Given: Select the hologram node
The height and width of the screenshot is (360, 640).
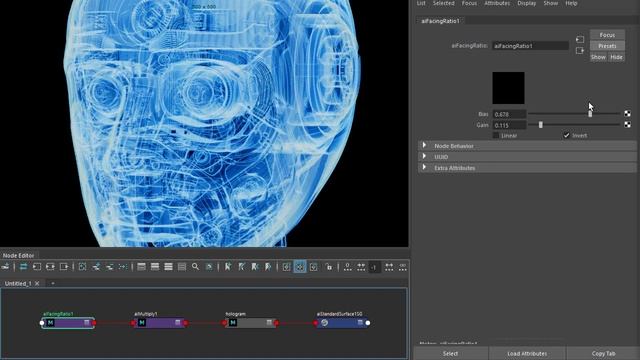Looking at the screenshot, I should (251, 323).
